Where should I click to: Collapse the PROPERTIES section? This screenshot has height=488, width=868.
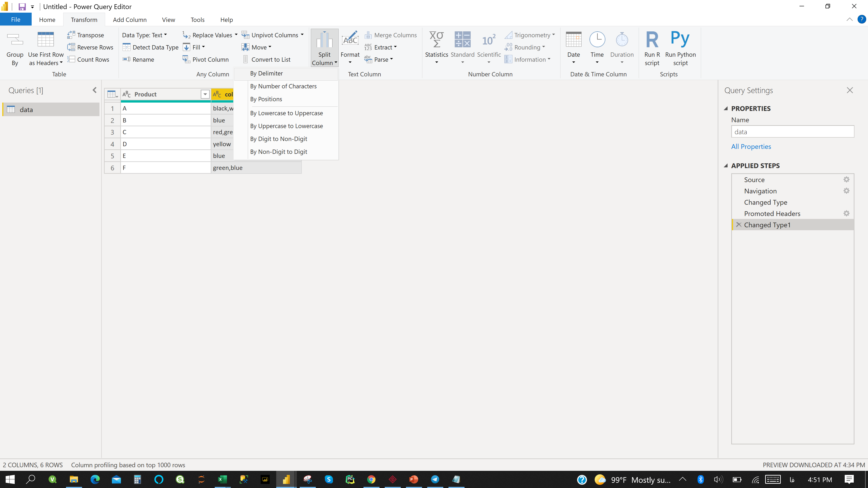coord(726,108)
